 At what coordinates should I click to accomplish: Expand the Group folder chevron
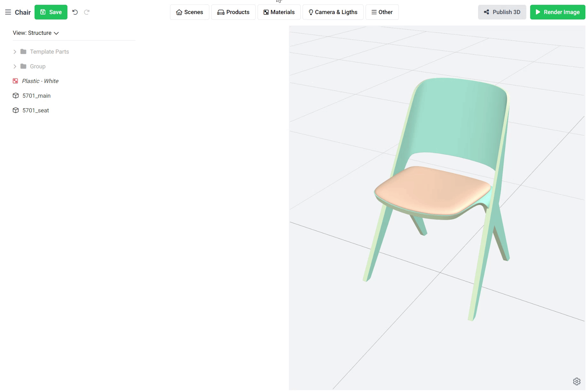15,66
